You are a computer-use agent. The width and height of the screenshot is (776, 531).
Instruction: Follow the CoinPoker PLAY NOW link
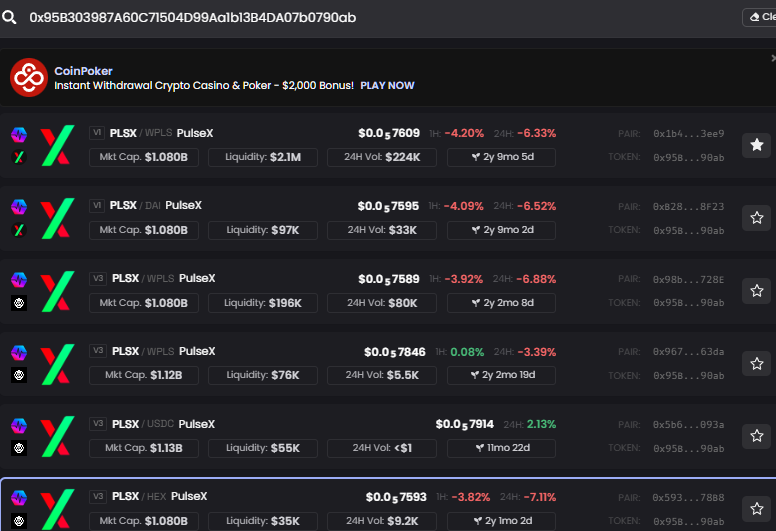(387, 86)
